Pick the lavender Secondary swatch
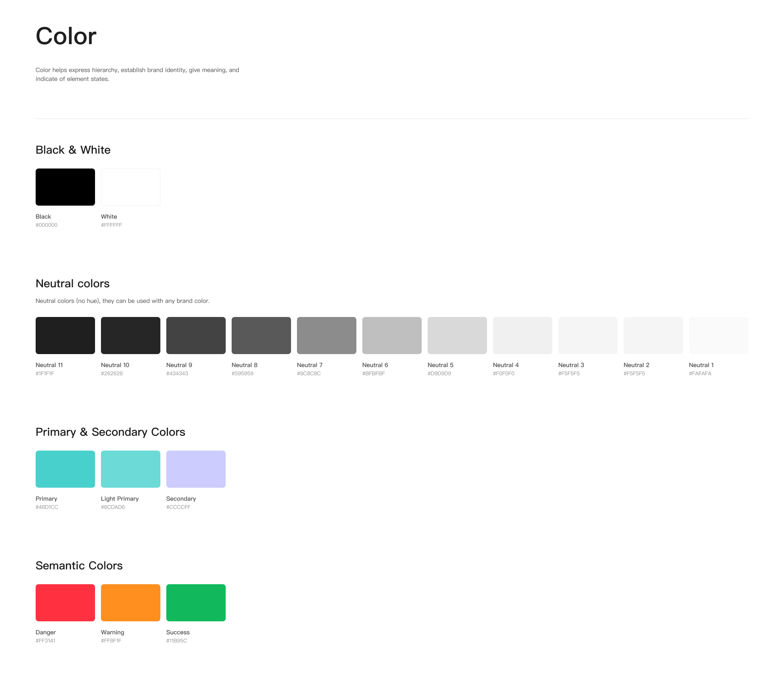The width and height of the screenshot is (784, 677). 196,469
